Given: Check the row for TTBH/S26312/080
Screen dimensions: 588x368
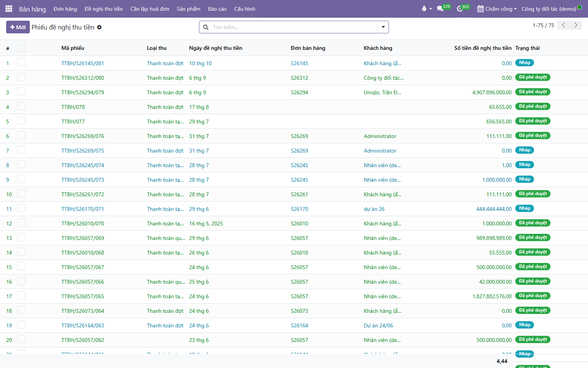Looking at the screenshot, I should click(21, 77).
